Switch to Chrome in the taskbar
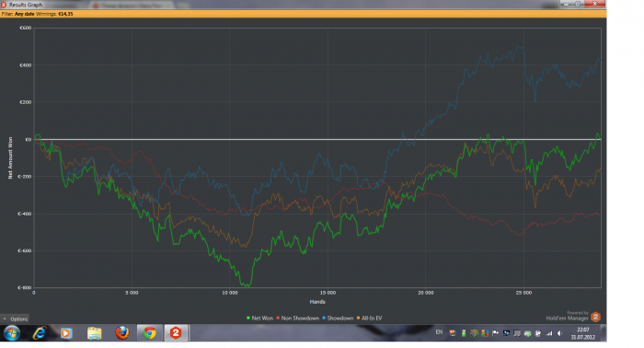 coord(149,332)
